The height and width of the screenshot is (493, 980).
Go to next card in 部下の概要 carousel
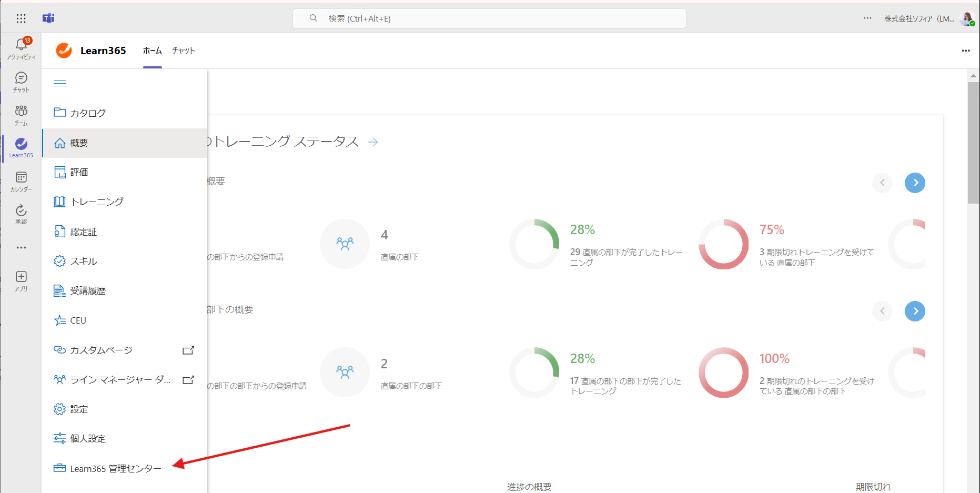915,311
